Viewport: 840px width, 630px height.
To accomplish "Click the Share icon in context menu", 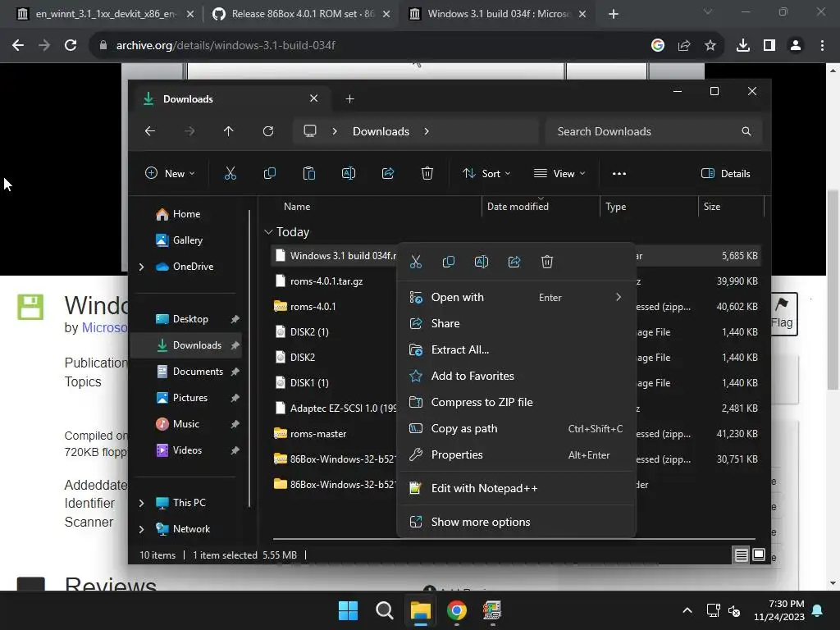I will click(x=514, y=262).
